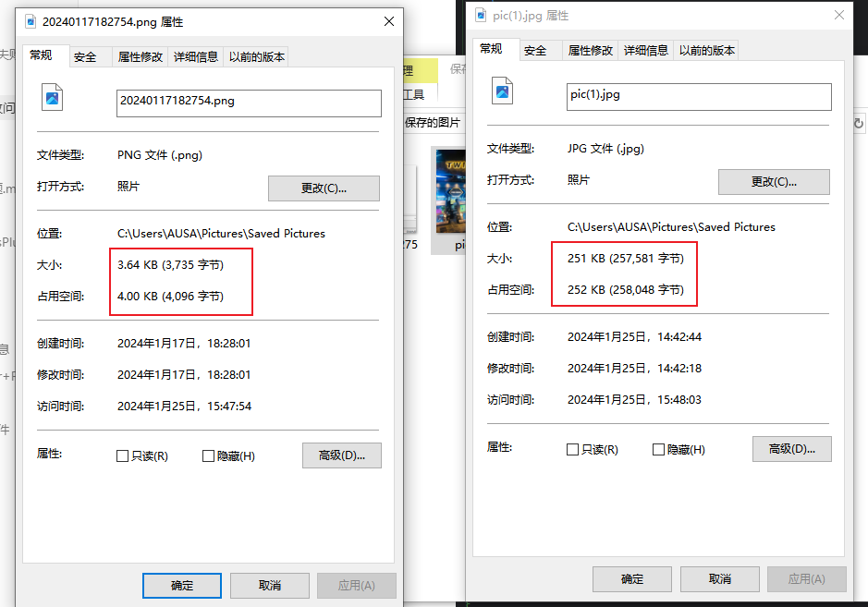
Task: Confirm with 确定 in pic(1).jpg properties
Action: pos(632,579)
